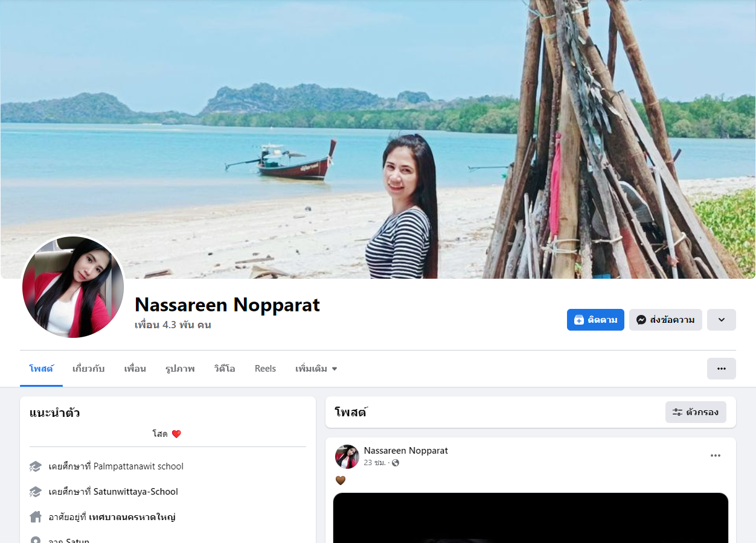Click the graduation cap icon beside Palmpattanawit

pyautogui.click(x=36, y=466)
